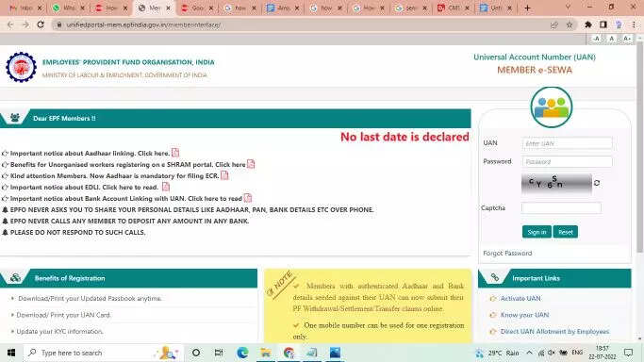Refresh the captcha image
This screenshot has height=362, width=644.
(597, 183)
